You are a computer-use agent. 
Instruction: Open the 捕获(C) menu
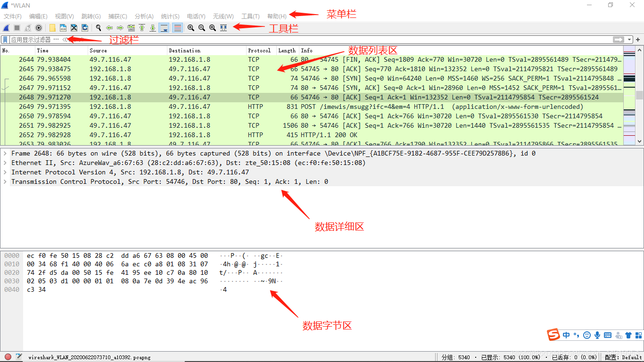117,16
